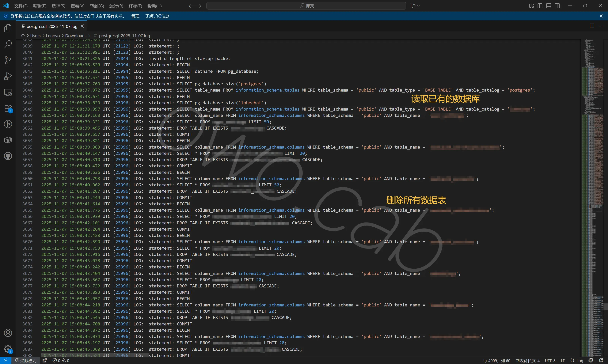Open Source Control view
This screenshot has width=608, height=364.
8,60
